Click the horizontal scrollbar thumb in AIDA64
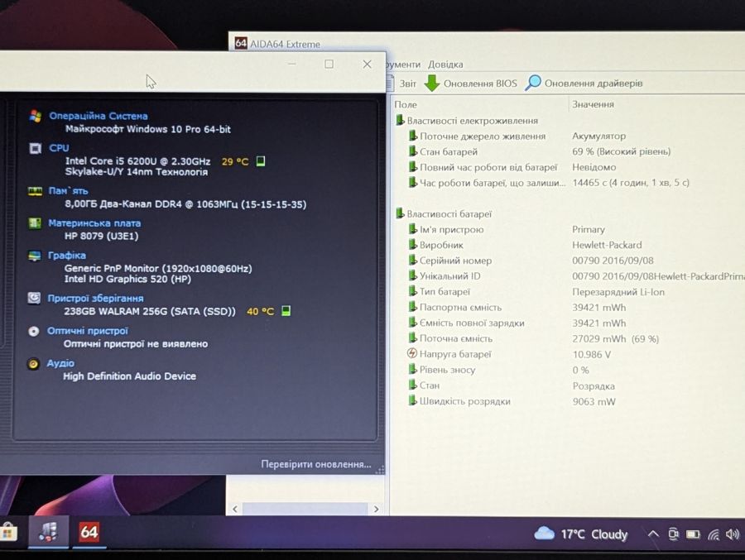745x560 pixels. tap(305, 509)
